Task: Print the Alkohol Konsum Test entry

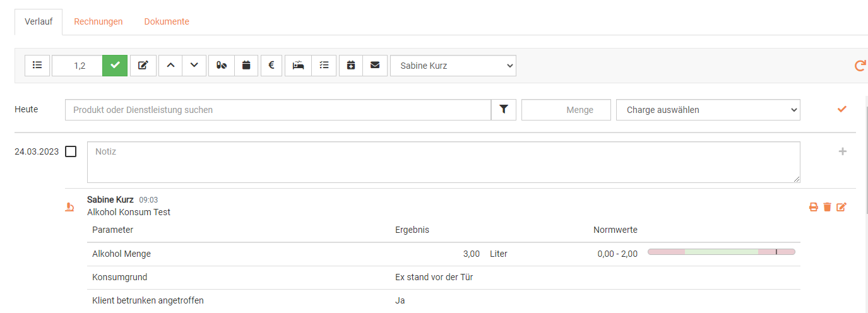Action: pos(814,207)
